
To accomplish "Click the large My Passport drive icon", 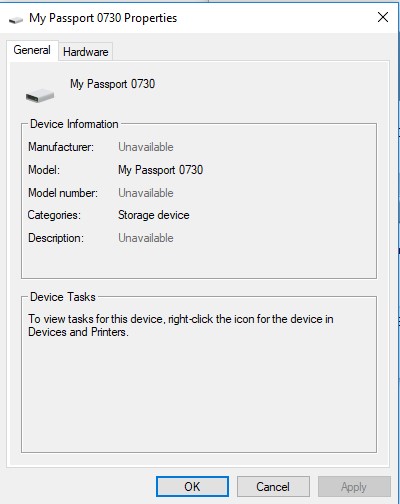I will pos(40,96).
